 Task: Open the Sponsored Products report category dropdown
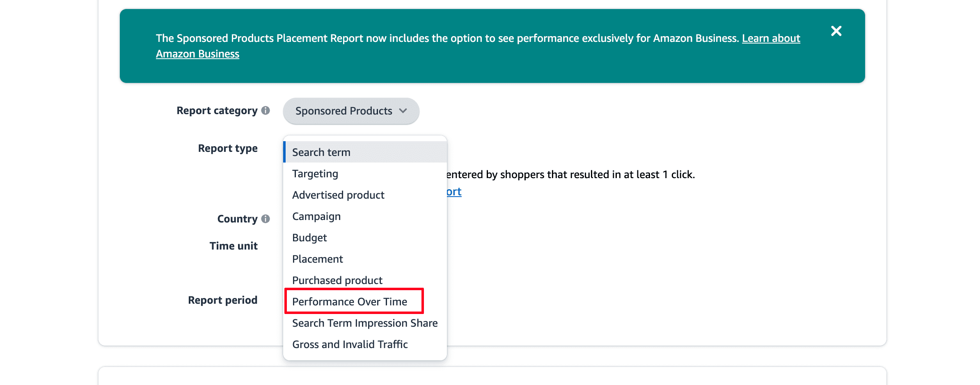[x=351, y=111]
